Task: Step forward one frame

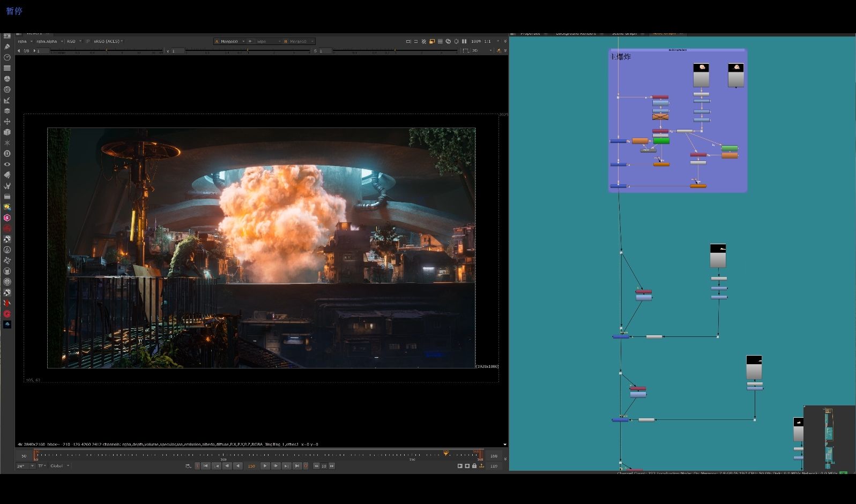Action: (276, 466)
